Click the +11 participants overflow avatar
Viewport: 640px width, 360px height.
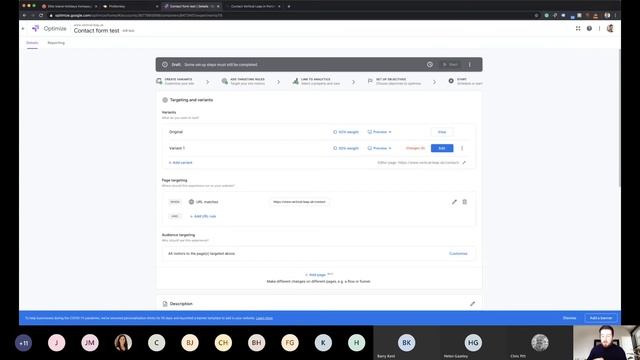pos(23,343)
